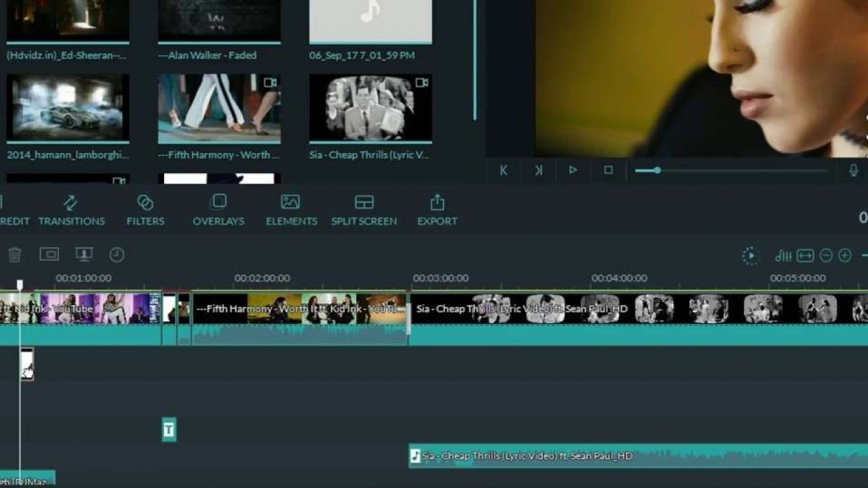Select the '---Fifth Harmony - Worth It' timeline clip
Image resolution: width=868 pixels, height=488 pixels.
point(300,318)
